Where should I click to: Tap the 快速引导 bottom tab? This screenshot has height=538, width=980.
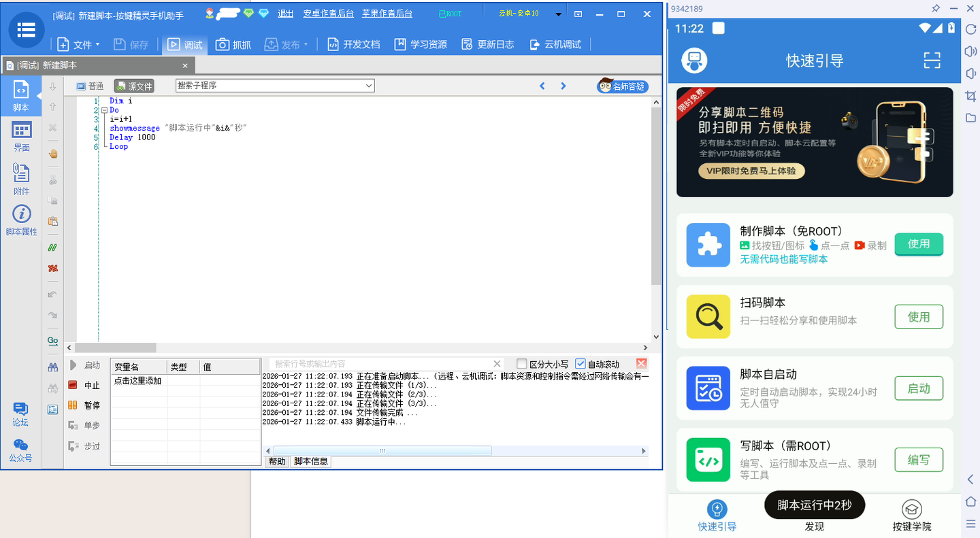pyautogui.click(x=717, y=516)
